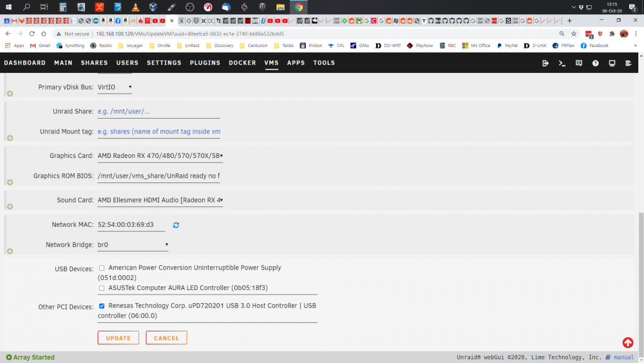This screenshot has height=363, width=644.
Task: Click the Network MAC address field
Action: (x=131, y=225)
